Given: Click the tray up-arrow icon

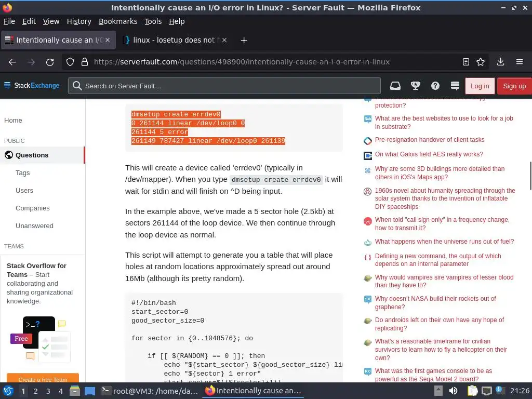Looking at the screenshot, I should pyautogui.click(x=438, y=391).
